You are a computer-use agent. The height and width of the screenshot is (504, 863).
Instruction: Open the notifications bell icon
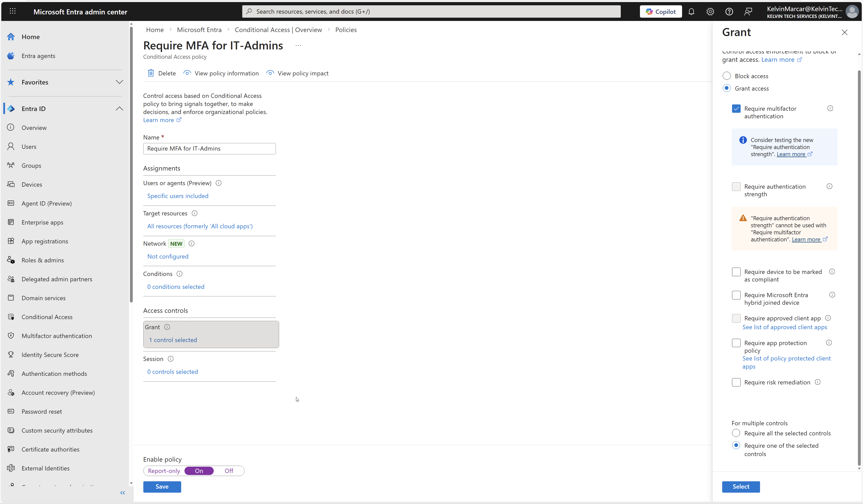click(691, 12)
